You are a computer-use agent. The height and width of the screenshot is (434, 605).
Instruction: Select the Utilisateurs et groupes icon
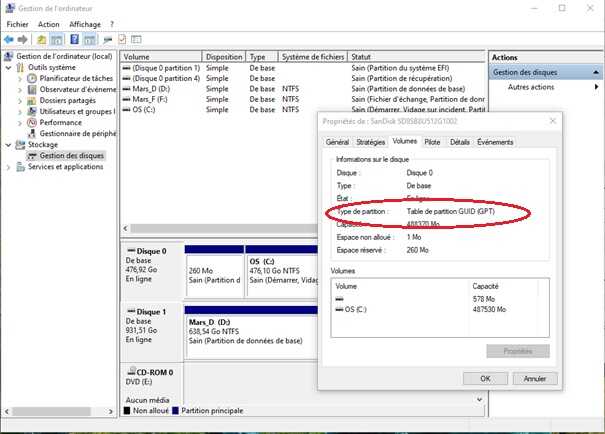click(x=32, y=111)
